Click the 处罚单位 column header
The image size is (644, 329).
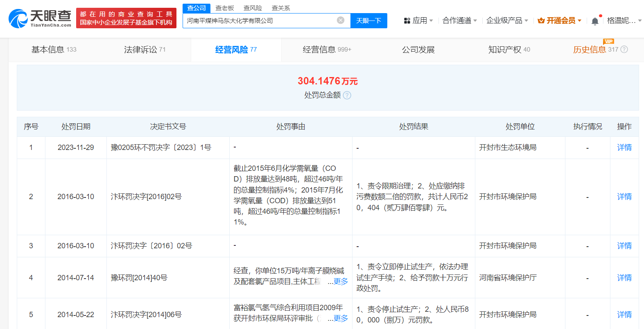pyautogui.click(x=520, y=127)
